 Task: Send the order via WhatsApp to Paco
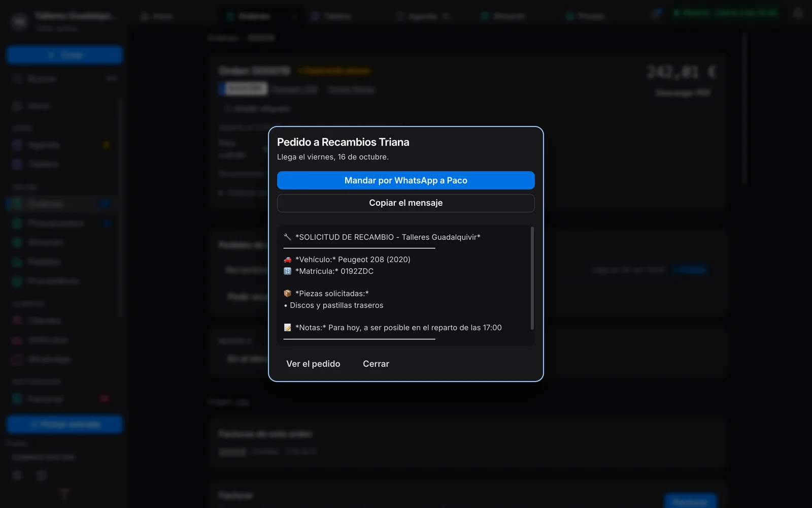coord(405,180)
